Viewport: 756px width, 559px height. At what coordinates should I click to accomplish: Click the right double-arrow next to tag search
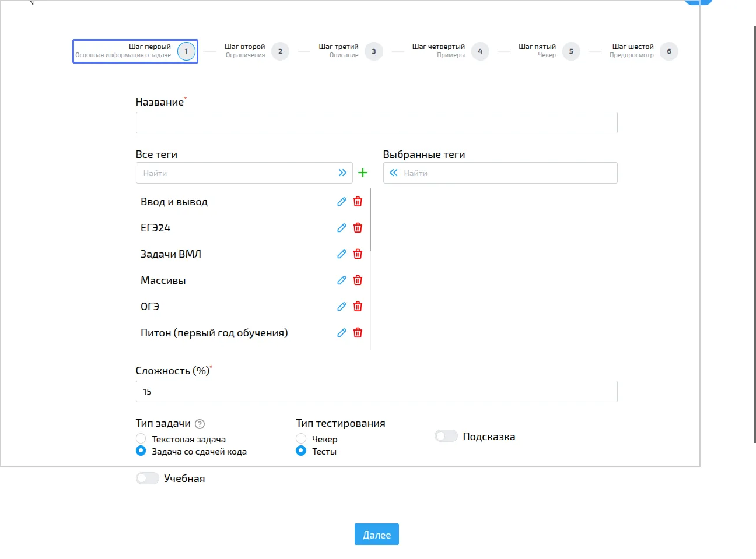coord(343,172)
